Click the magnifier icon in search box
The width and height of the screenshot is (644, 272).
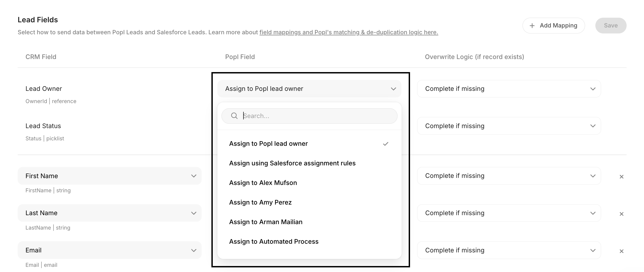(234, 116)
